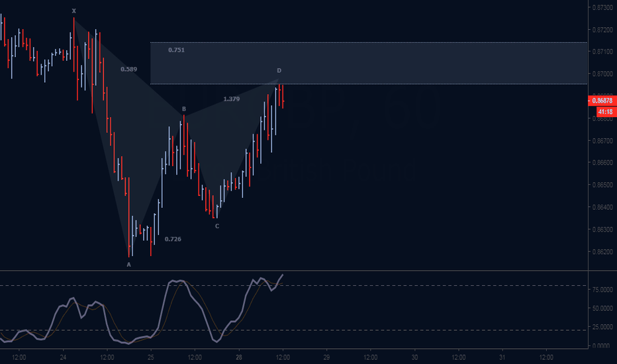
Task: Click the 75.0000 indicator scale label
Action: coord(602,290)
